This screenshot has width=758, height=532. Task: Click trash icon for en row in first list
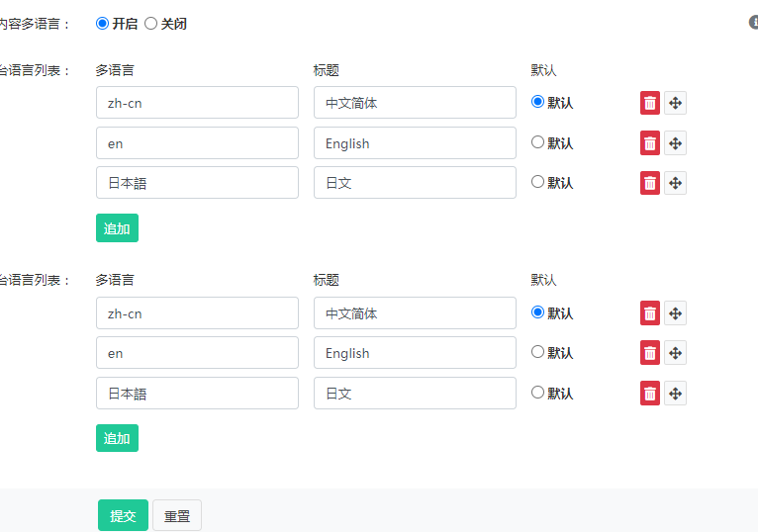click(x=650, y=143)
